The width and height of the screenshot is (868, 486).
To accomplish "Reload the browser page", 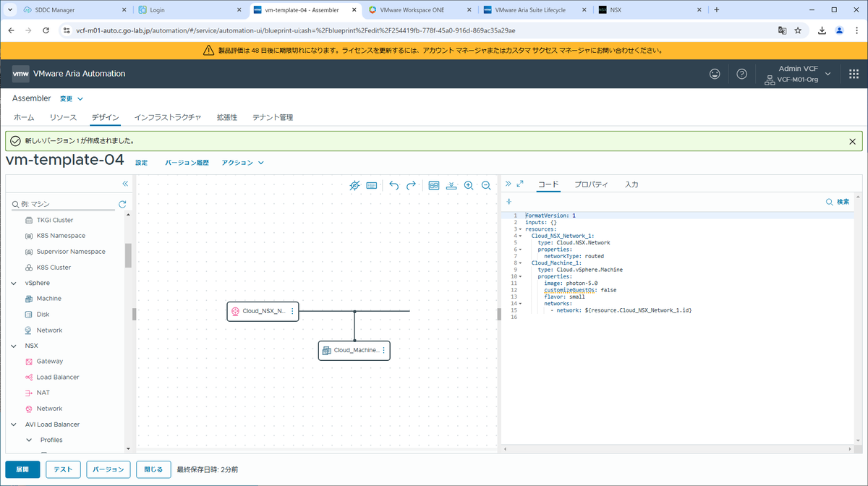I will pyautogui.click(x=46, y=30).
